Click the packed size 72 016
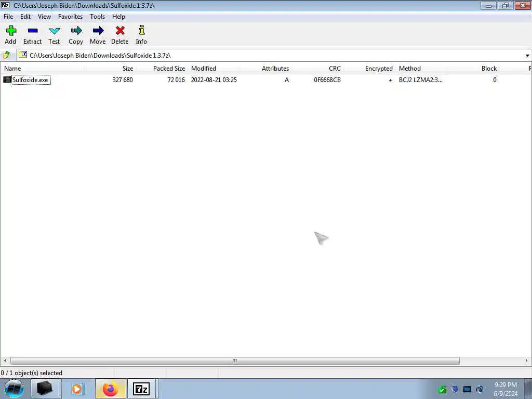This screenshot has height=399, width=532. click(176, 79)
